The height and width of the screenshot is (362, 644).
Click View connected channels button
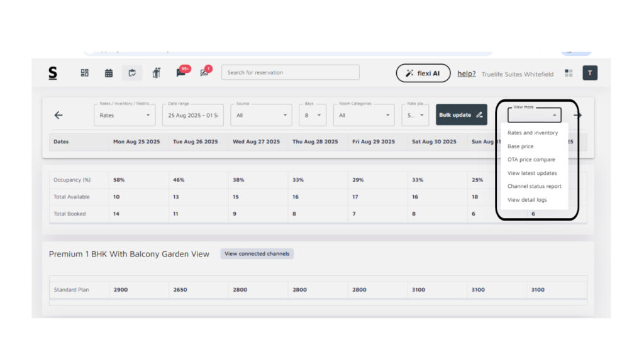(257, 254)
